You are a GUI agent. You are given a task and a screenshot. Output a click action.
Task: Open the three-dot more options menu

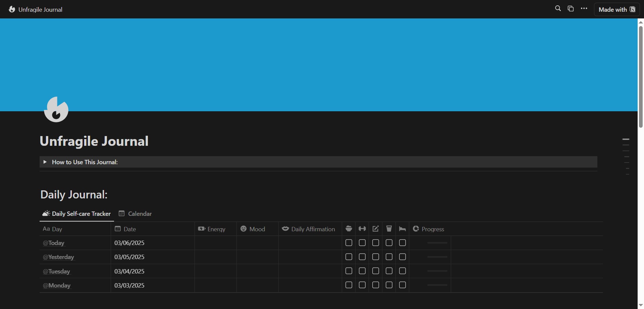pos(584,9)
